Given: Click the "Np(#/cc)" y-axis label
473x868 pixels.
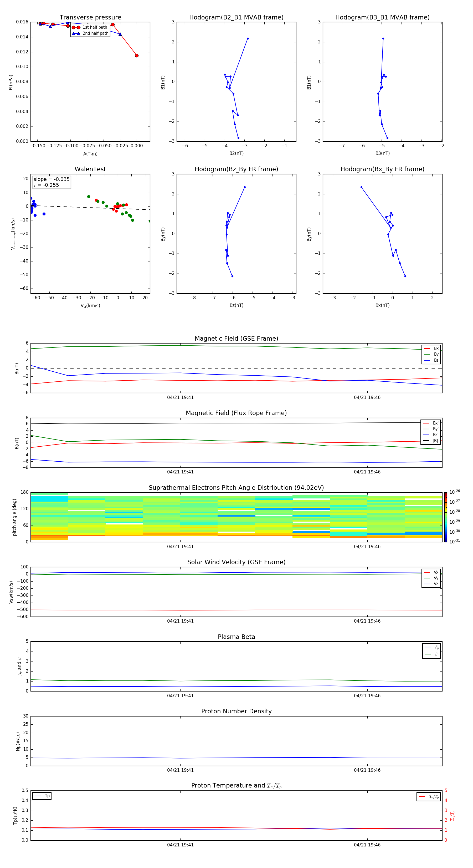Looking at the screenshot, I should (x=18, y=741).
